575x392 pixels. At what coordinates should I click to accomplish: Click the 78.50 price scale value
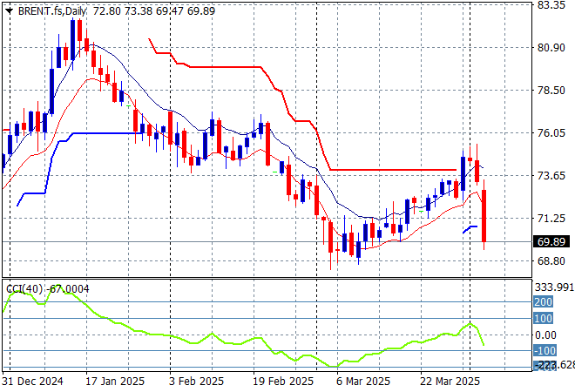(551, 91)
